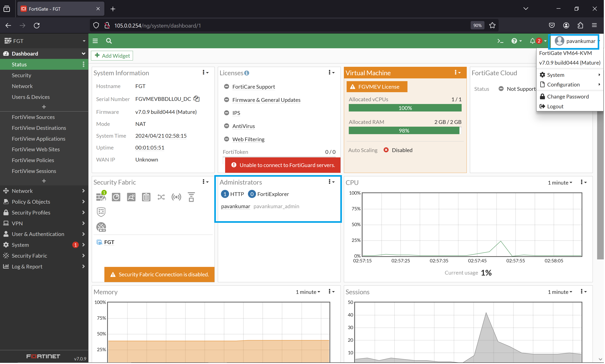Click the Security Rating gauge icon
Screen dimensions: 605x364
[x=116, y=197]
